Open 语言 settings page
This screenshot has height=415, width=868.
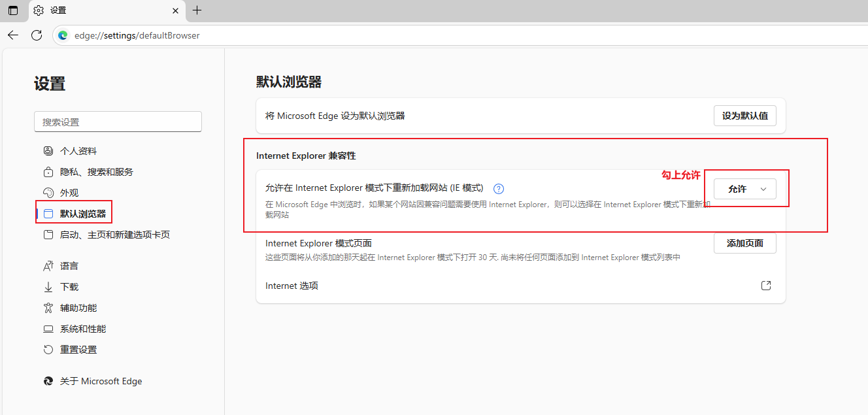point(69,266)
